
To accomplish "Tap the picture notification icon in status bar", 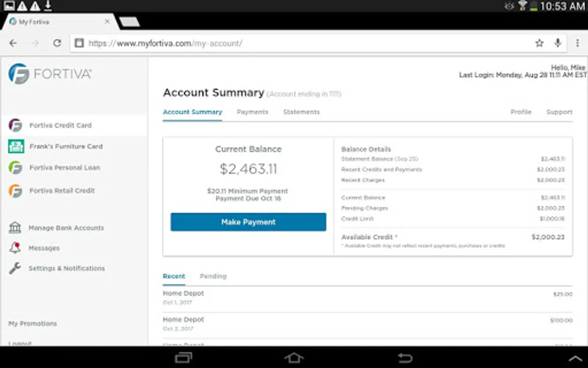I will tap(9, 6).
